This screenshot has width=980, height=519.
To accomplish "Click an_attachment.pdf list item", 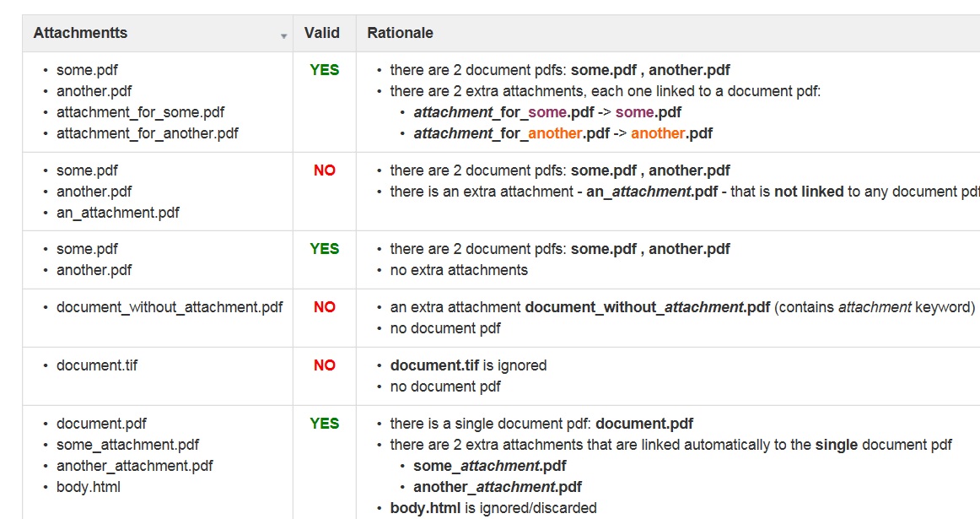I will pyautogui.click(x=118, y=213).
